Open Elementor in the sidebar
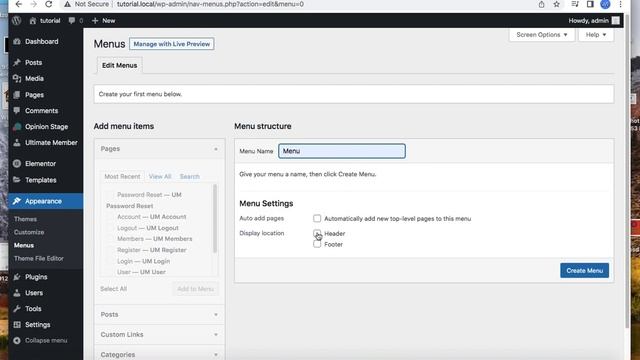This screenshot has width=640, height=360. (x=40, y=164)
